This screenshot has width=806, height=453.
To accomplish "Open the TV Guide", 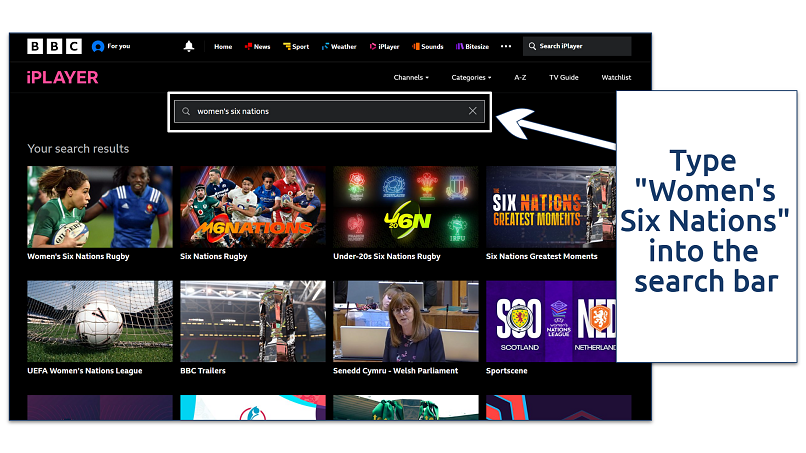I will coord(564,78).
